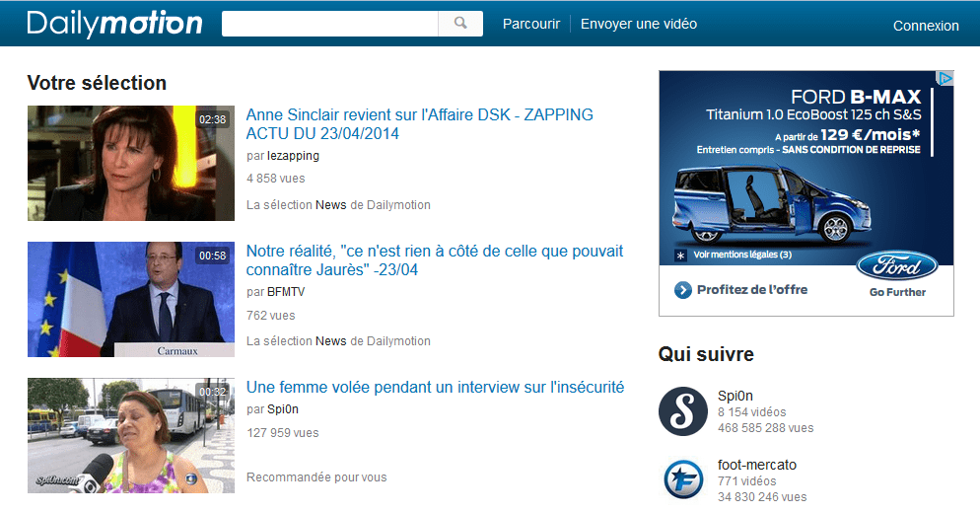Click '34 830 246 vues' under foot-mercato

762,497
